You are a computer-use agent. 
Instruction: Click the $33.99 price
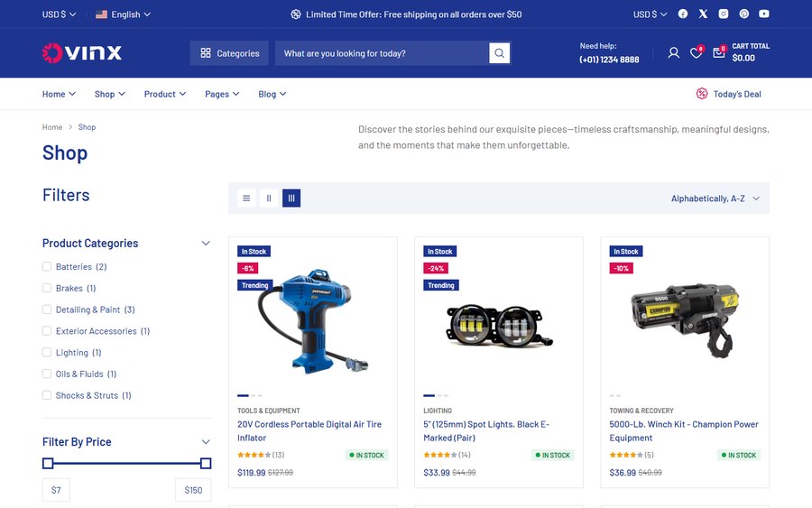pyautogui.click(x=437, y=472)
